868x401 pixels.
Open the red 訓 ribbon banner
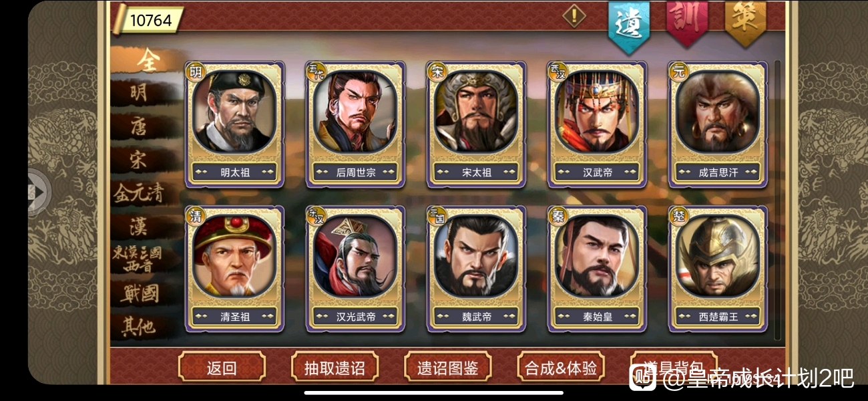coord(687,22)
